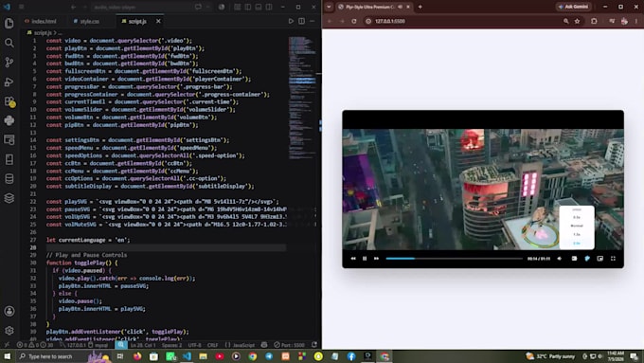644x363 pixels.
Task: Open Manage gear in VS Code
Action: coord(9,331)
